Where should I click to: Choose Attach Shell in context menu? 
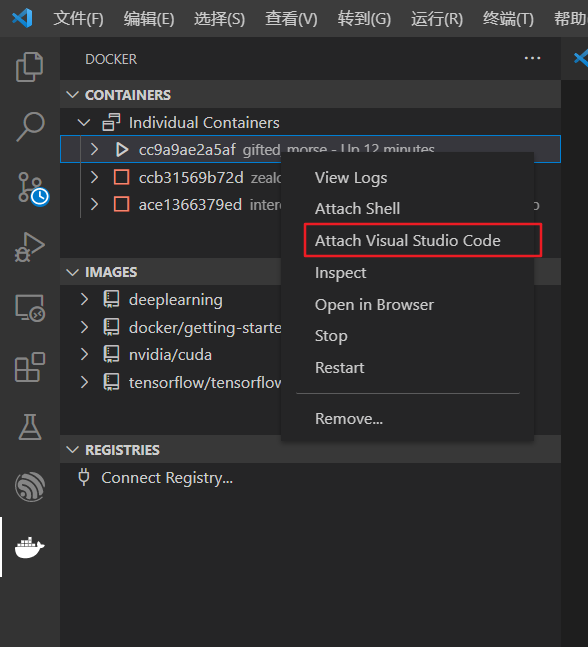point(357,208)
